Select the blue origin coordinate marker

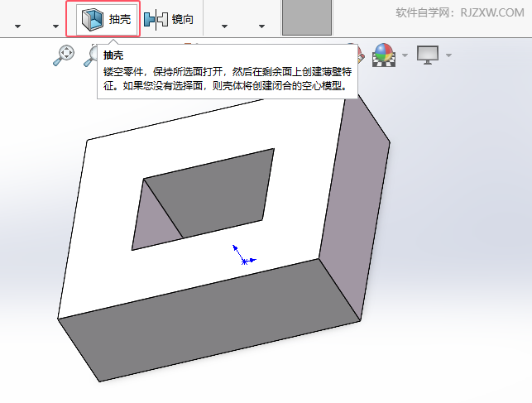[x=244, y=255]
